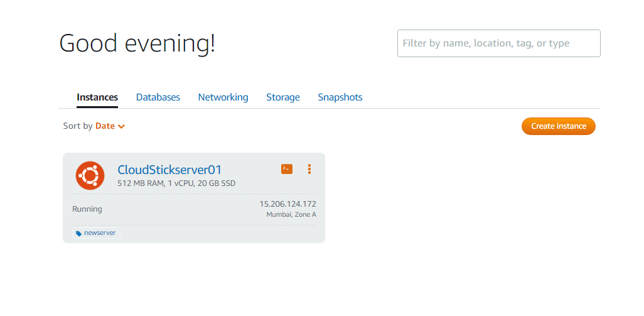Expand the Sort by chevron arrow
This screenshot has width=644, height=316.
pyautogui.click(x=121, y=126)
